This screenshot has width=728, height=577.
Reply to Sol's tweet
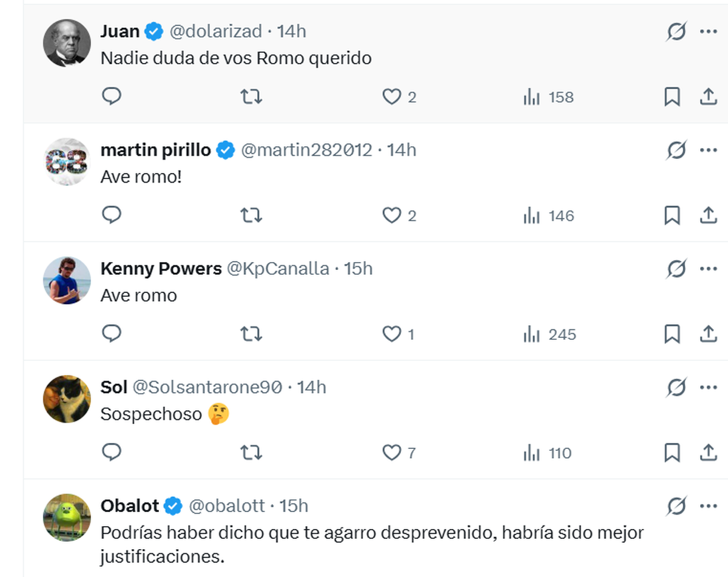click(111, 452)
